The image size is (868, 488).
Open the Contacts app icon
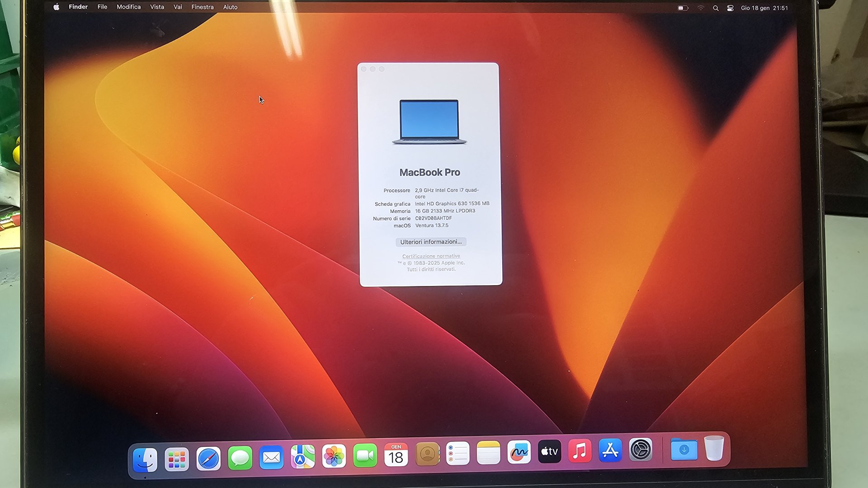pos(427,454)
